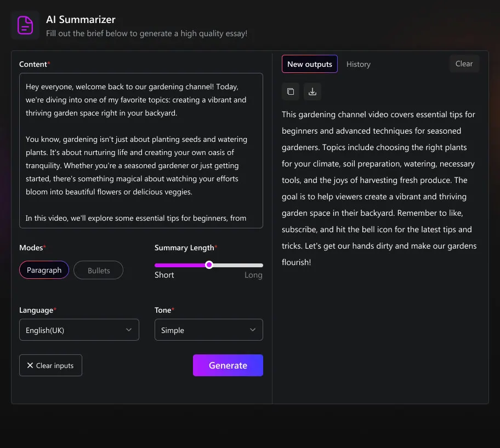Expand the Language dropdown chevron arrow

click(129, 330)
